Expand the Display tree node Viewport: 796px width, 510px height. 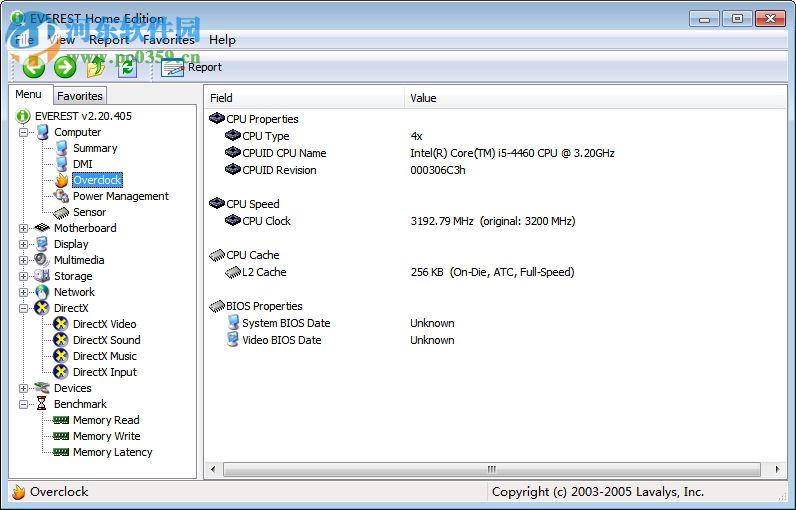[23, 244]
